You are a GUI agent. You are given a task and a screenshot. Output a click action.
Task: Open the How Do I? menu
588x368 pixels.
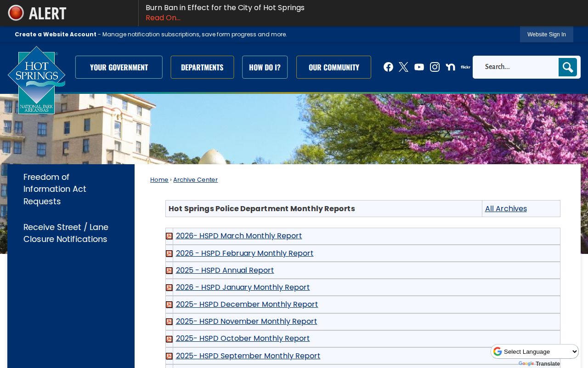[x=265, y=67]
